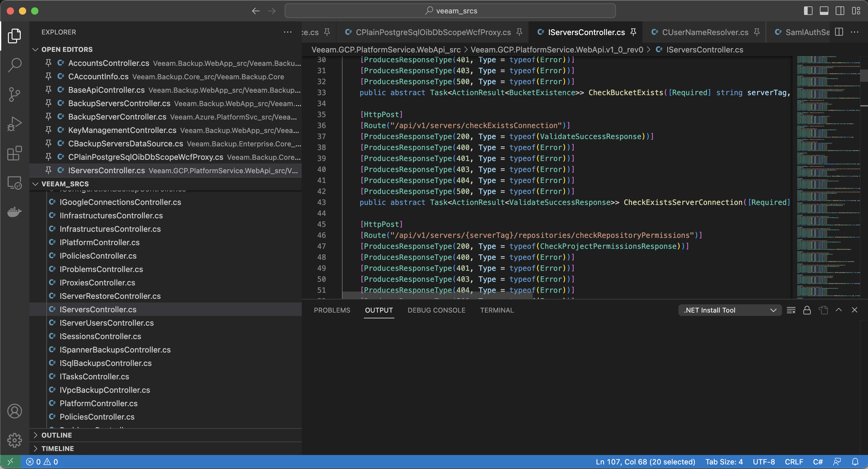The height and width of the screenshot is (469, 868).
Task: Open the Source Control view icon
Action: (15, 95)
